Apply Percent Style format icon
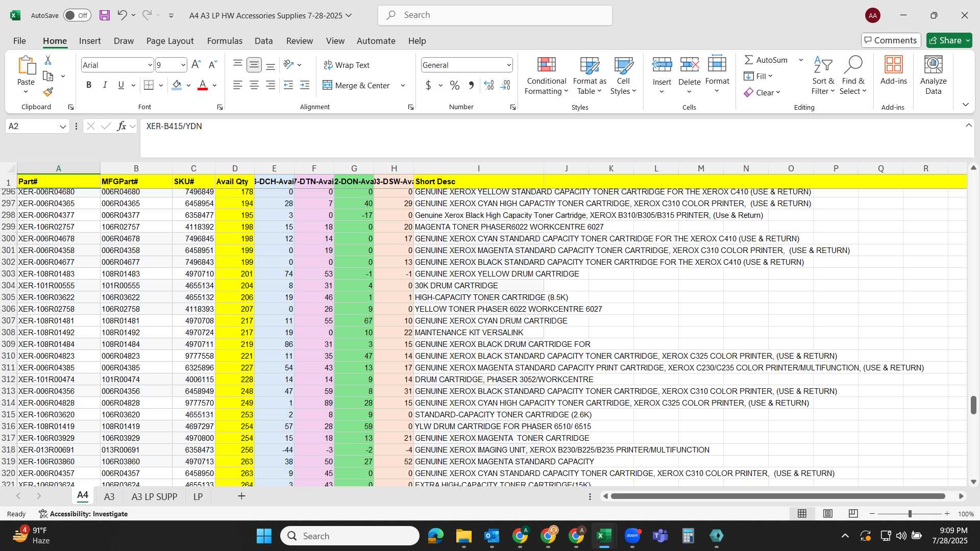Viewport: 980px width, 551px height. (455, 85)
